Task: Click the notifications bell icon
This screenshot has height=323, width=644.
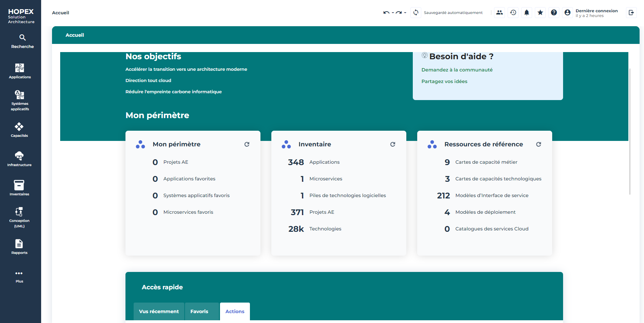Action: [x=526, y=13]
